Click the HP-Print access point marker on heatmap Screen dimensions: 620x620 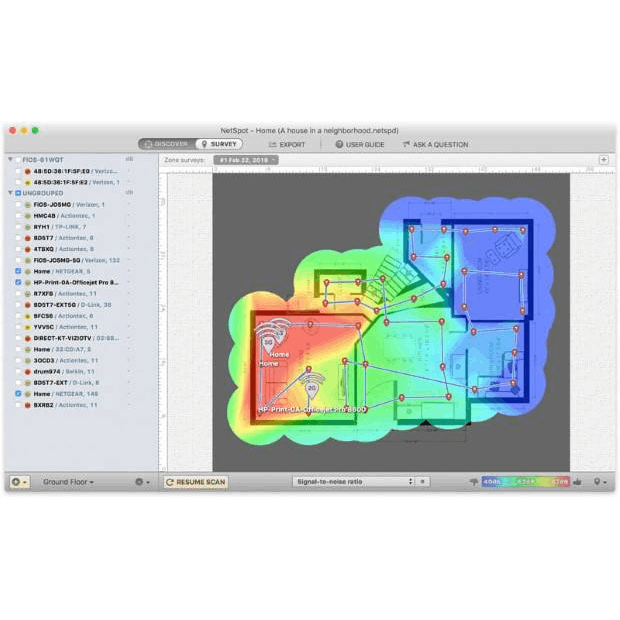(x=312, y=386)
